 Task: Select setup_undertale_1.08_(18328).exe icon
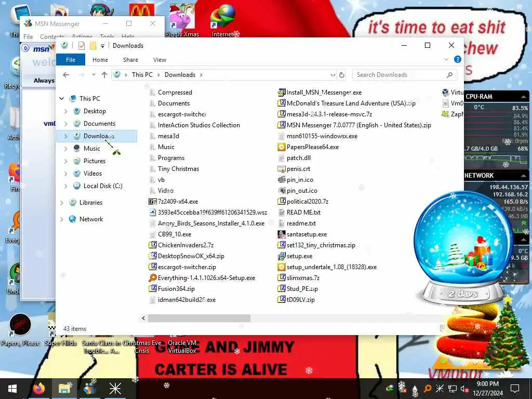point(281,267)
